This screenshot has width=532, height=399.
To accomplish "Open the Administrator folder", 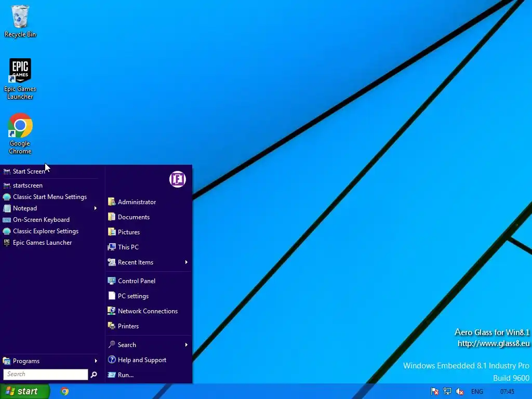I will click(149, 202).
